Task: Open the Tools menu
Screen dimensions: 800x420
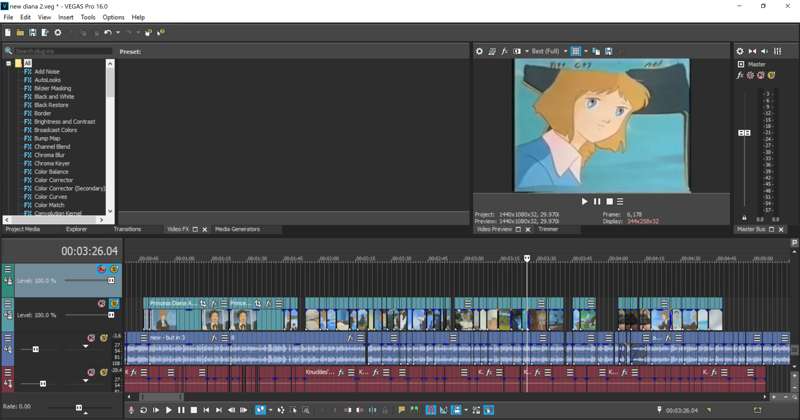Action: click(x=88, y=17)
